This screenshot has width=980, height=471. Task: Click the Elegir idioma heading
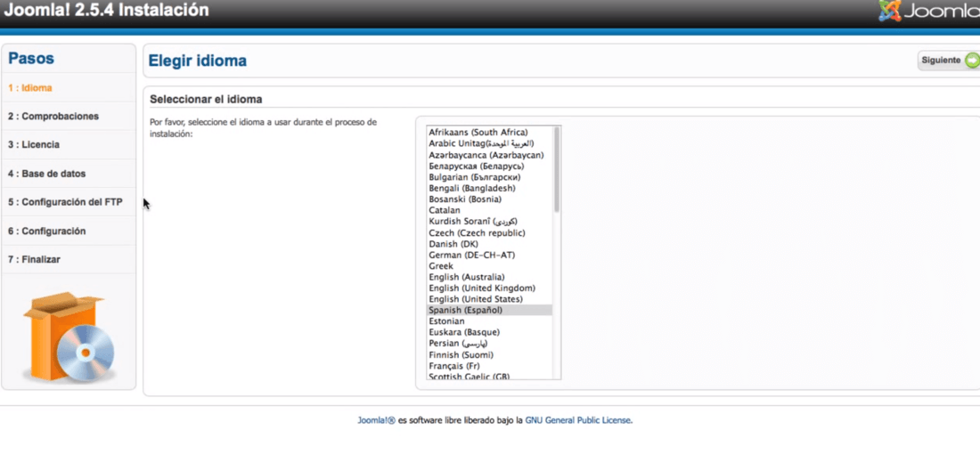pos(198,61)
